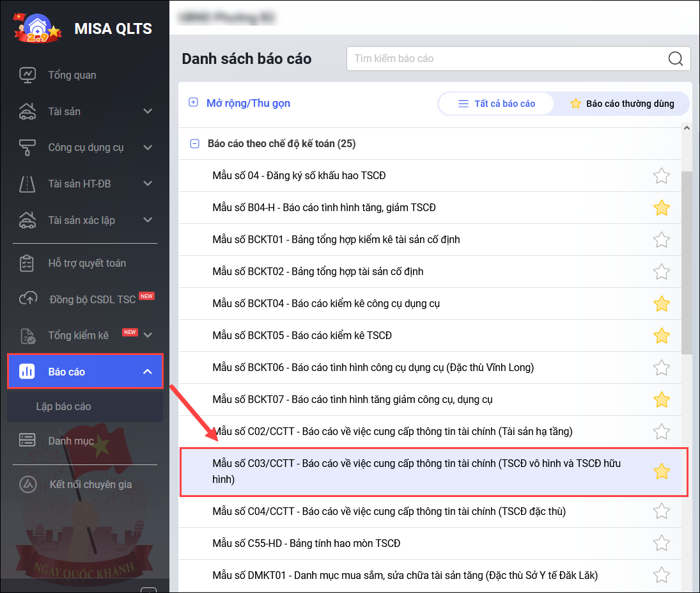The image size is (700, 593).
Task: Unstar the BCKT04 report
Action: pos(661,304)
